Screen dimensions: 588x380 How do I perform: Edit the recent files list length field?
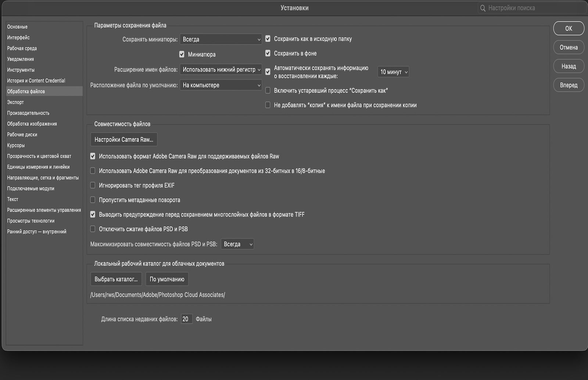[x=186, y=319]
